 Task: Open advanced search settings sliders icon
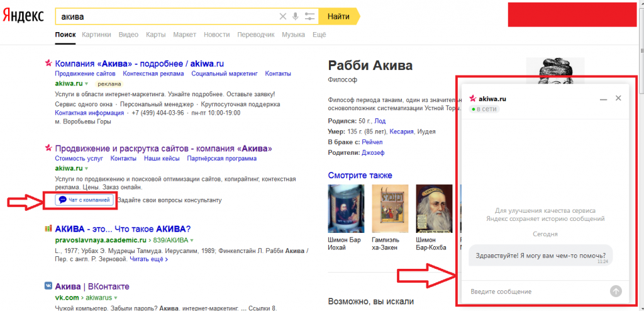tap(309, 16)
